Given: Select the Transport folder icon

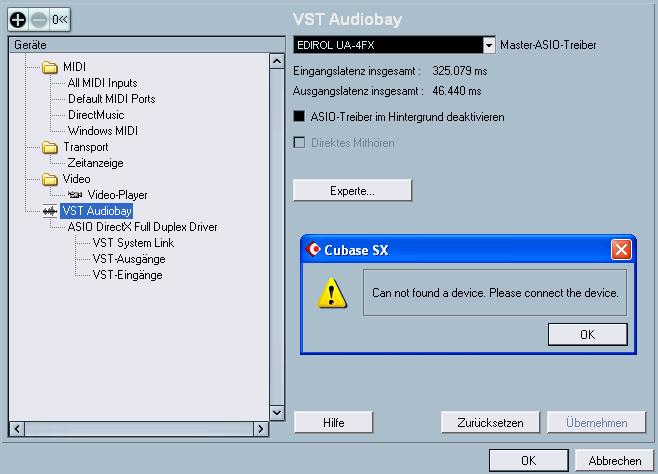Looking at the screenshot, I should 50,147.
